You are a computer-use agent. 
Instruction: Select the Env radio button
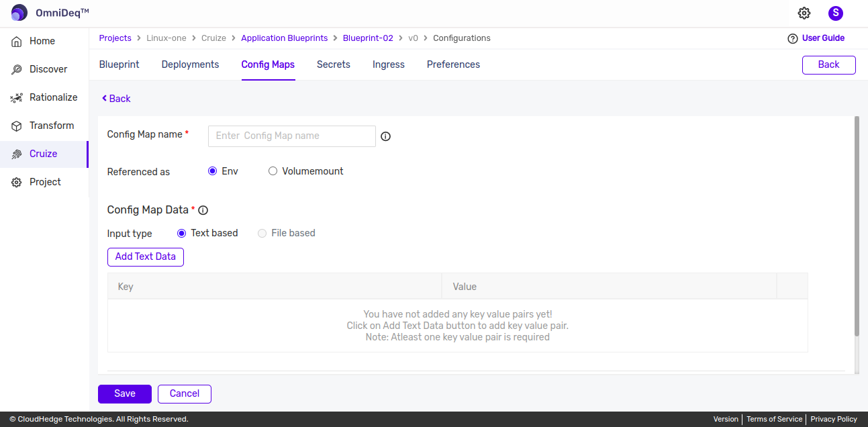[212, 171]
